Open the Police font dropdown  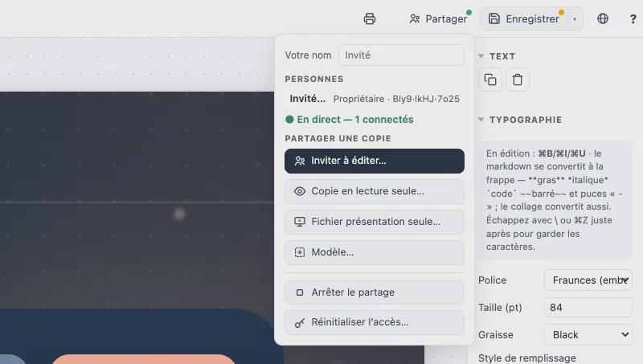pos(588,280)
